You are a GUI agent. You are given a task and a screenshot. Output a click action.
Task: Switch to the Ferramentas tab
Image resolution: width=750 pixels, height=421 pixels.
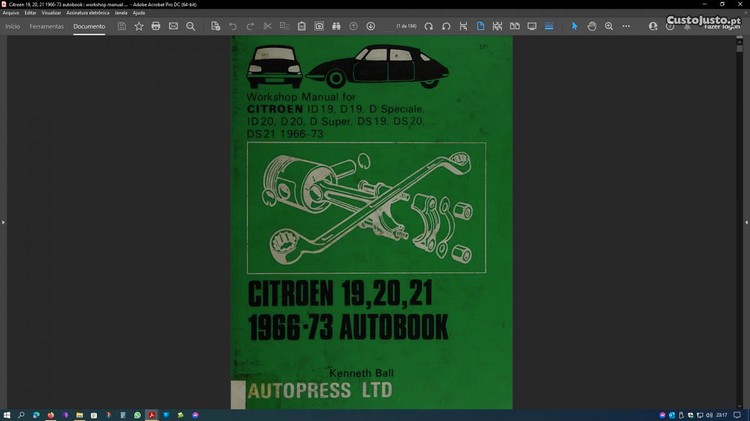click(47, 26)
